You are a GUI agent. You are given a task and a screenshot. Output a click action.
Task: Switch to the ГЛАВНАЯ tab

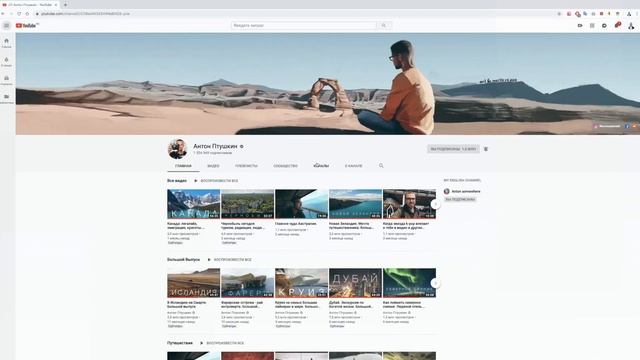[183, 166]
